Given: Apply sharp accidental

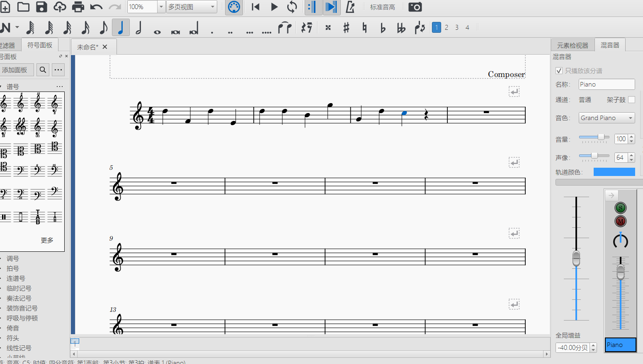Looking at the screenshot, I should point(346,28).
